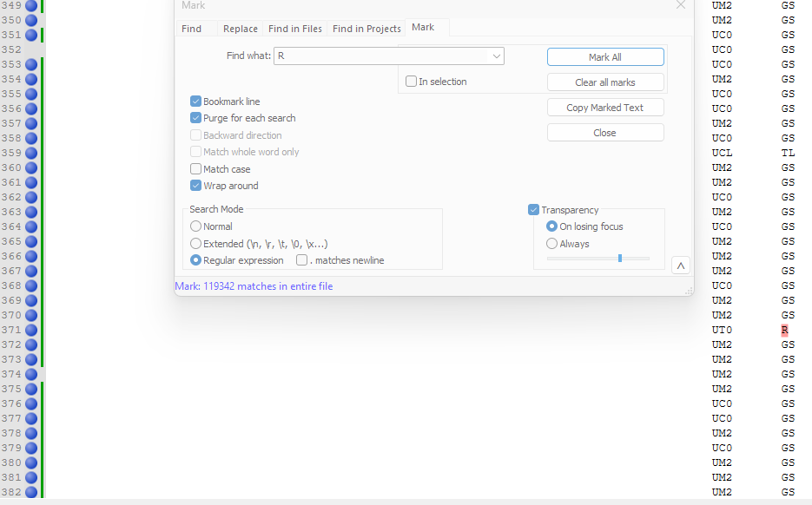Switch to the Replace tab

point(240,28)
